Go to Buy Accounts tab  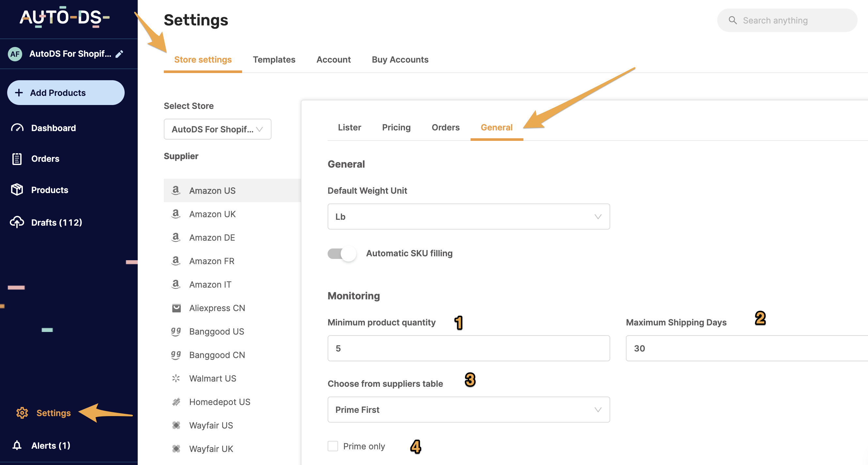(400, 60)
